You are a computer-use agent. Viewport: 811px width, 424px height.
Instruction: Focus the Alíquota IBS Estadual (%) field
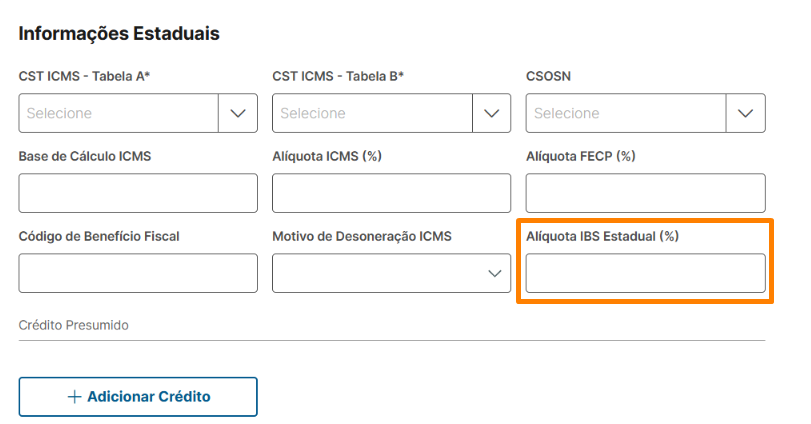pyautogui.click(x=645, y=273)
